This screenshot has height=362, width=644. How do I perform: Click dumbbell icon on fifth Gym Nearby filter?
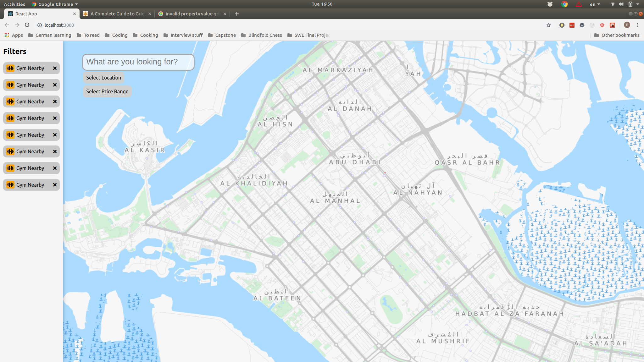(10, 135)
